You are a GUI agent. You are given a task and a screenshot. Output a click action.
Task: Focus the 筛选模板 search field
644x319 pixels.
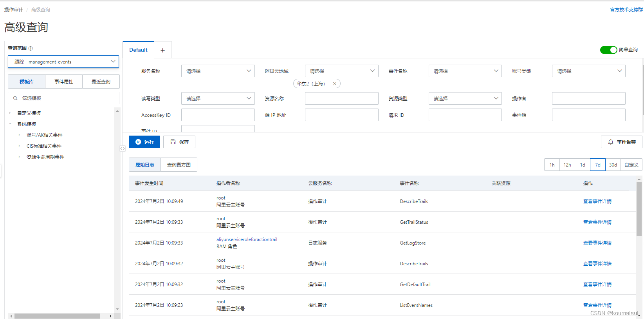(63, 98)
